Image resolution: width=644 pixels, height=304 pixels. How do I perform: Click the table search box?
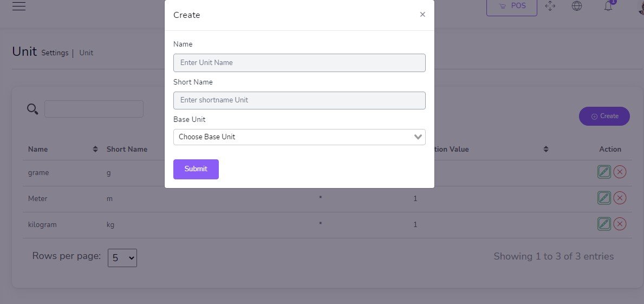pyautogui.click(x=94, y=109)
